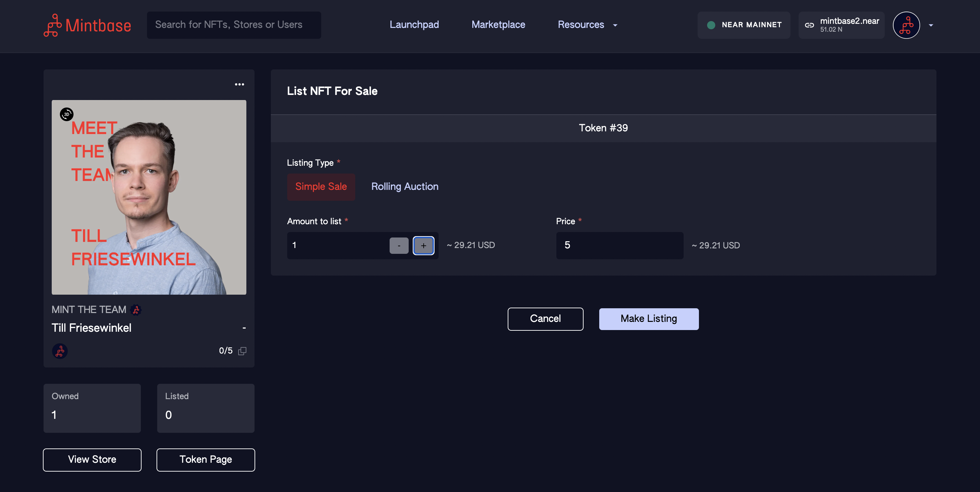Click the wallet link icon beside mintbase2.near
Viewport: 980px width, 492px height.
coord(809,25)
